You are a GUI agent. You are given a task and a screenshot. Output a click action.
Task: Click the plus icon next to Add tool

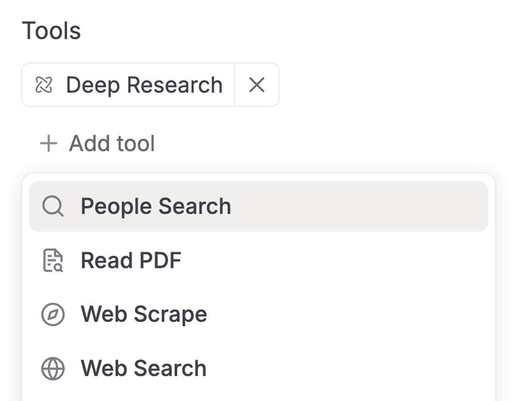(48, 143)
